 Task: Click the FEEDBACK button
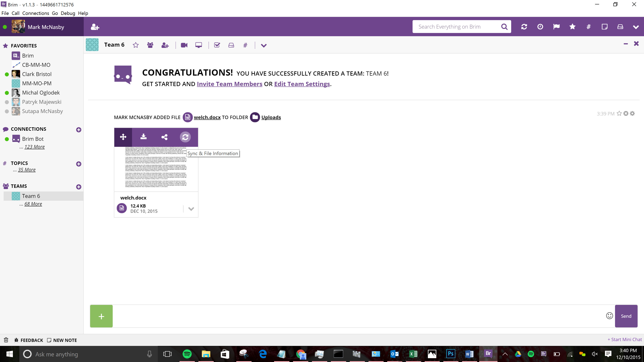coord(29,340)
